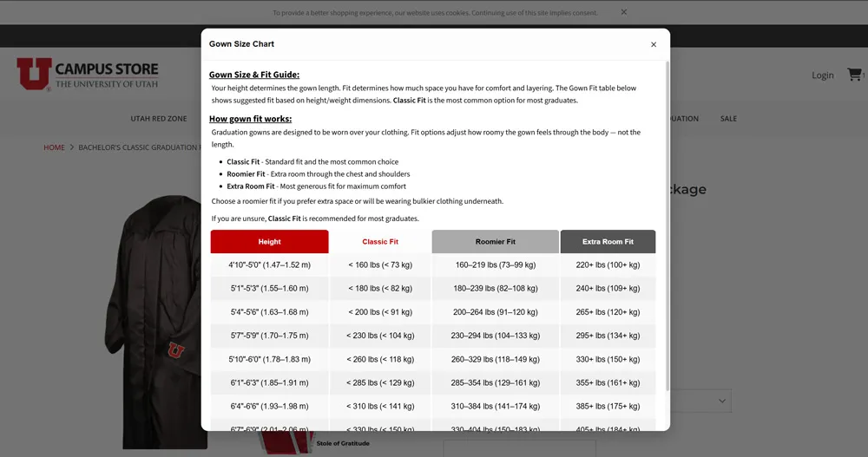Viewport: 868px width, 457px height.
Task: Click the Roomier Fit column header
Action: (x=496, y=242)
